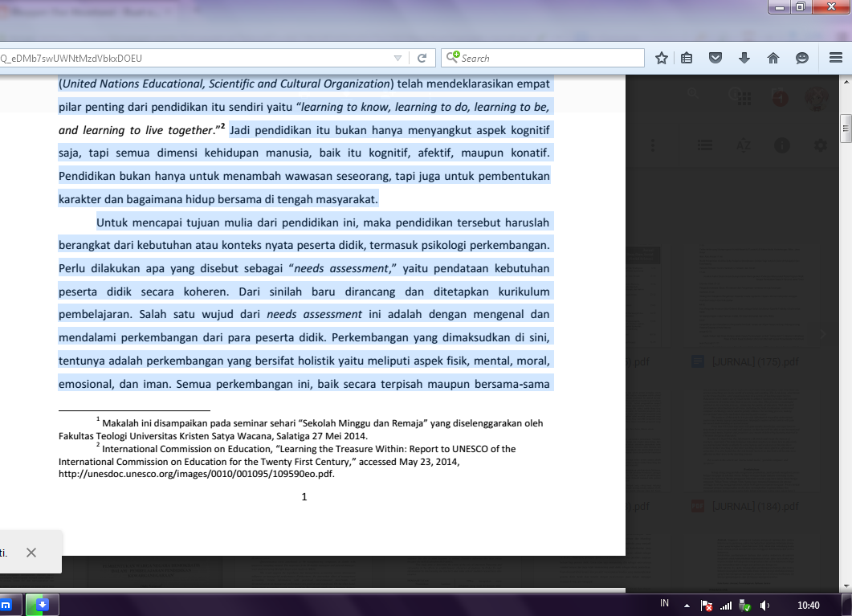Click the italic phrase "needs assessment,"
Viewport: 852px width, 616px height.
tap(342, 268)
